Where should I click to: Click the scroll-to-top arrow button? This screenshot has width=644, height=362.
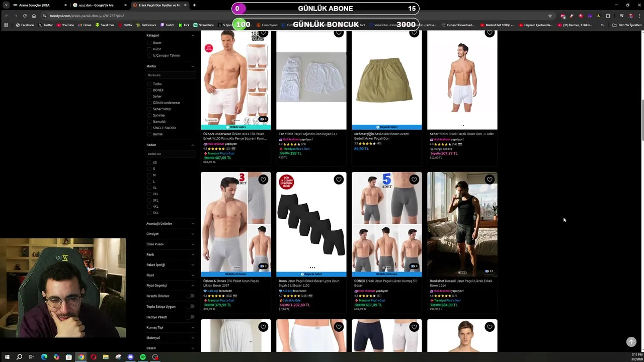pyautogui.click(x=631, y=342)
